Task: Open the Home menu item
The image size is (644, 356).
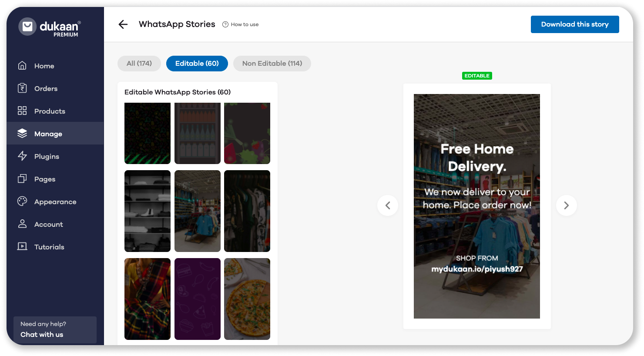Action: pos(55,66)
